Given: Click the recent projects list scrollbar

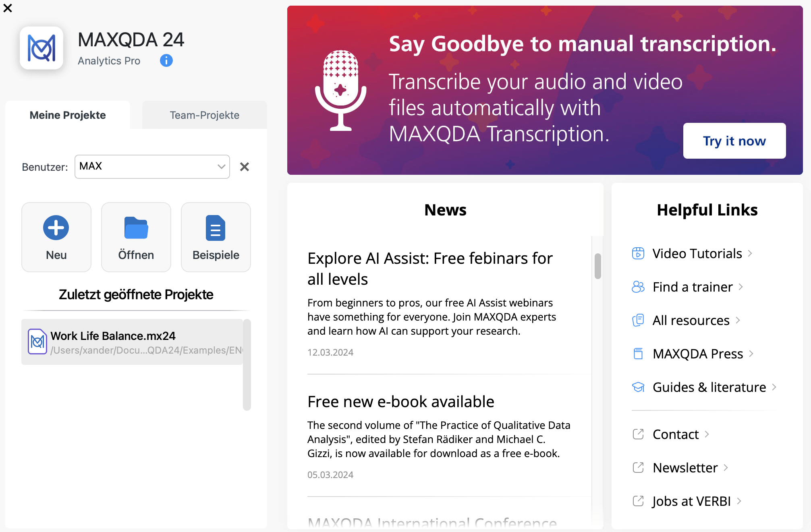Looking at the screenshot, I should coord(247,364).
